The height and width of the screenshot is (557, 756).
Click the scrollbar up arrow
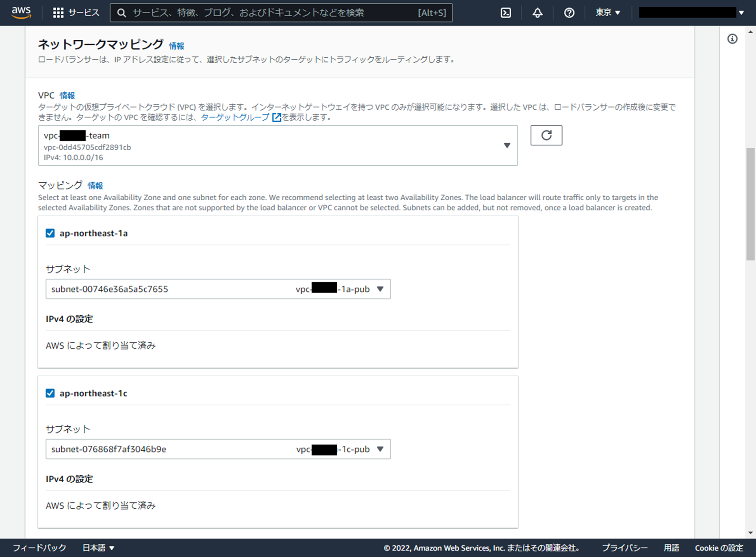(x=750, y=32)
